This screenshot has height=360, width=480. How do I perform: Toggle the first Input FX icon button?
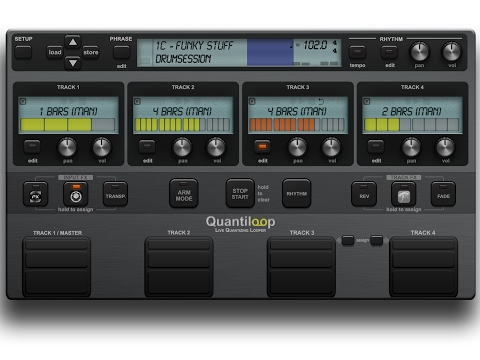point(36,194)
